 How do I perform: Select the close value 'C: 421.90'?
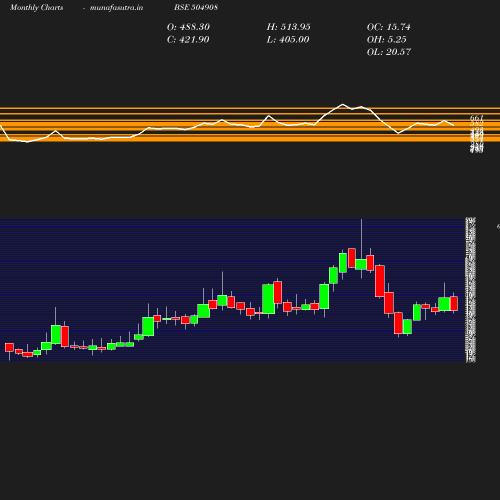point(188,40)
